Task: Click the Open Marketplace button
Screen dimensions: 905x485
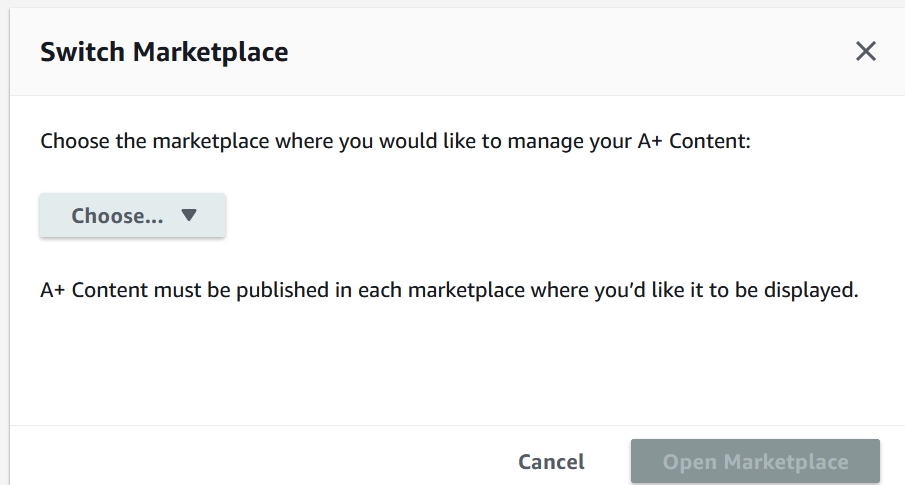Action: coord(755,462)
